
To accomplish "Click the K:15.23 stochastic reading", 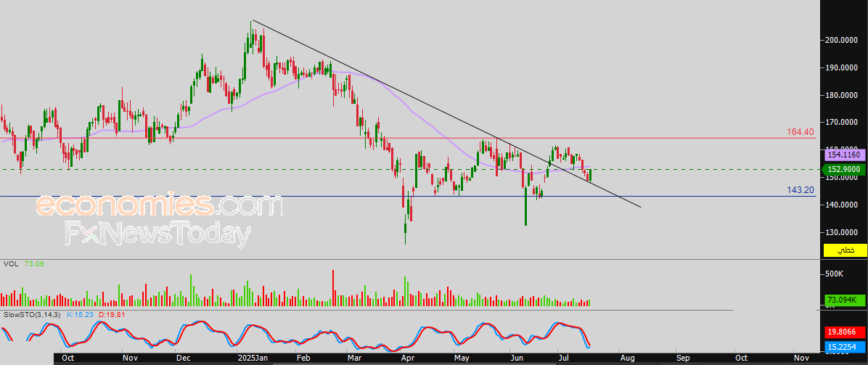I will click(x=80, y=315).
